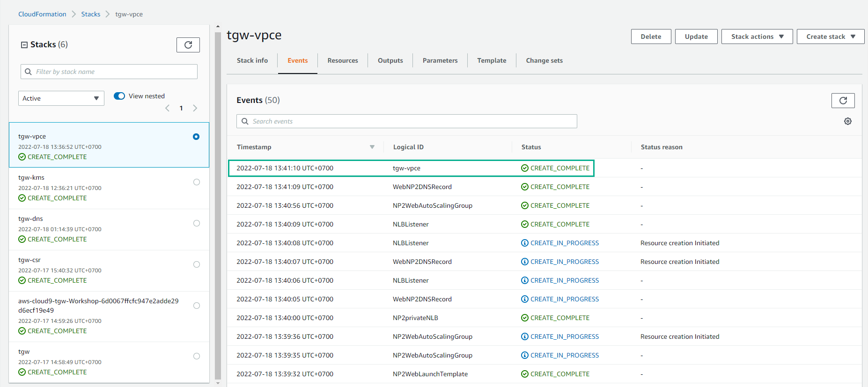Open the tgw-csr stack entry
Screen dimensions: 868x387
[109, 270]
